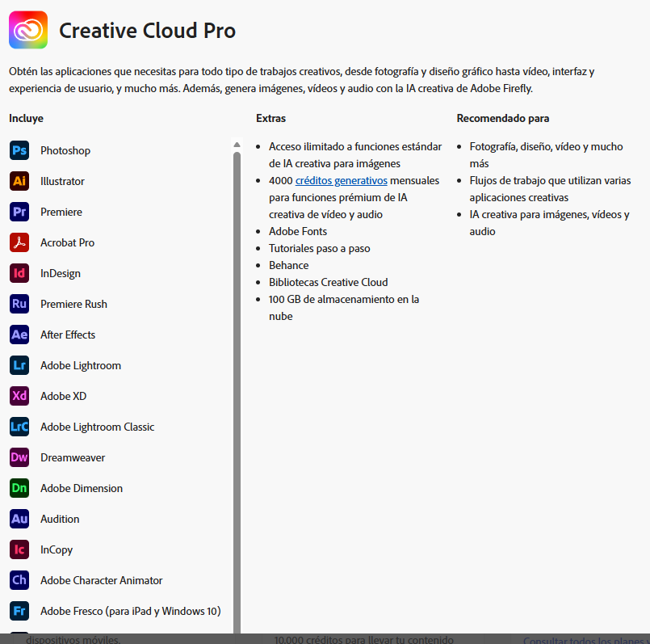Screen dimensions: 650x644
Task: Select the InCopy label
Action: click(x=57, y=549)
